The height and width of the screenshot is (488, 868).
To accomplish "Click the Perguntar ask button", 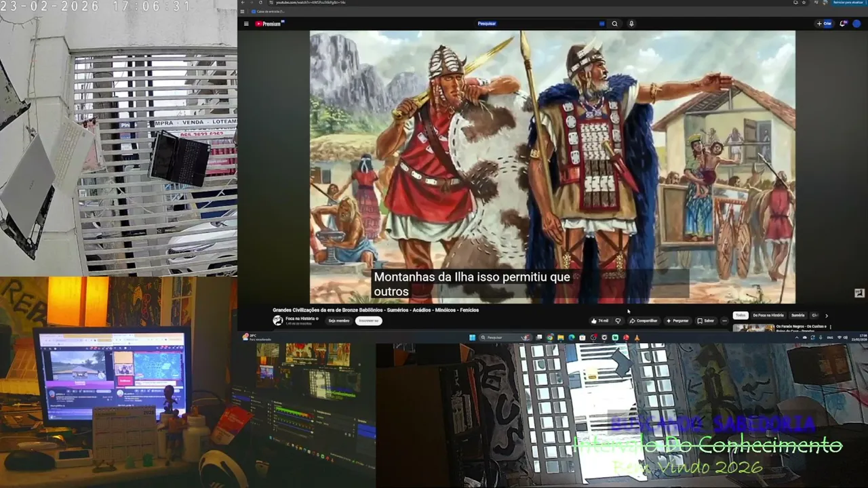I will (x=677, y=321).
